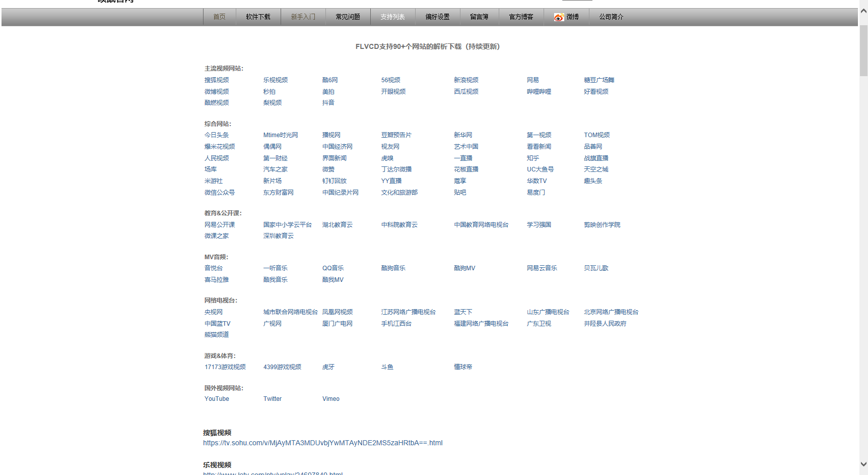Open the 北京网络广播电视台 link

(x=611, y=312)
